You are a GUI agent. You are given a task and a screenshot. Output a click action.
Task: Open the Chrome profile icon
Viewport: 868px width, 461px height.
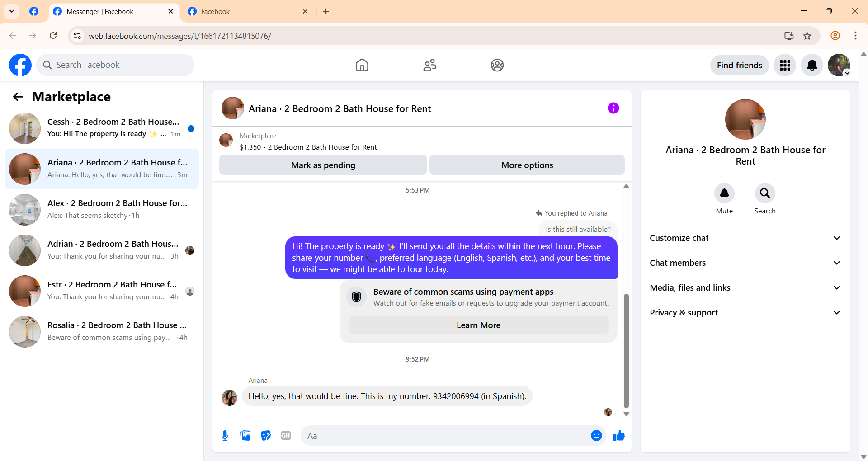coord(835,36)
